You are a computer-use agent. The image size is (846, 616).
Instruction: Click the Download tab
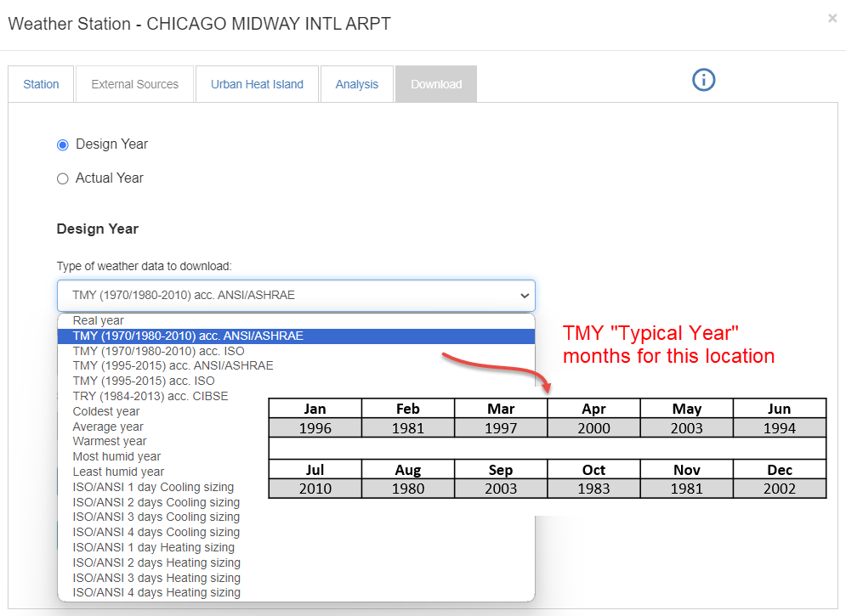[436, 84]
